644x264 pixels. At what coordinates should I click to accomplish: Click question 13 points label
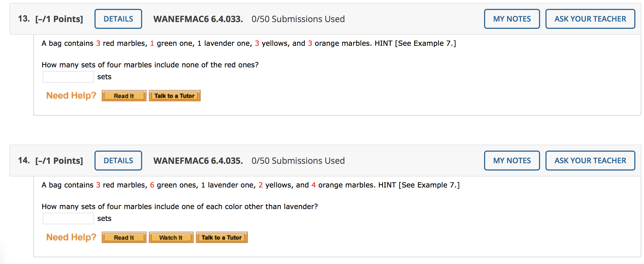59,19
